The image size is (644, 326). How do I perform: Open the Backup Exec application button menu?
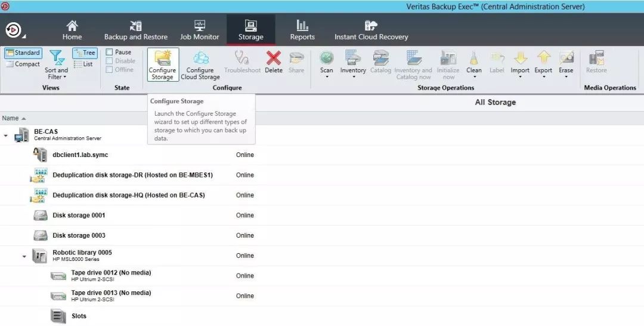[14, 30]
